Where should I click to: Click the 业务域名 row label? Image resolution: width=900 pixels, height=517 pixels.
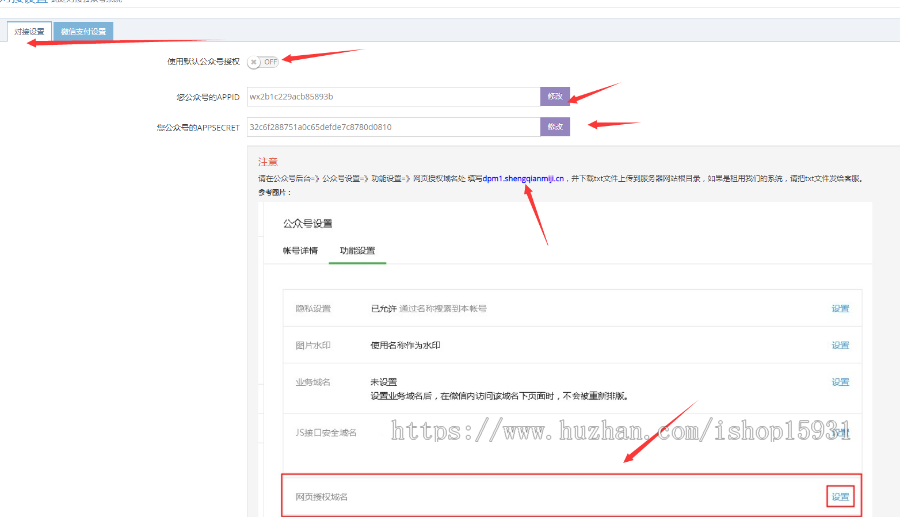click(312, 382)
